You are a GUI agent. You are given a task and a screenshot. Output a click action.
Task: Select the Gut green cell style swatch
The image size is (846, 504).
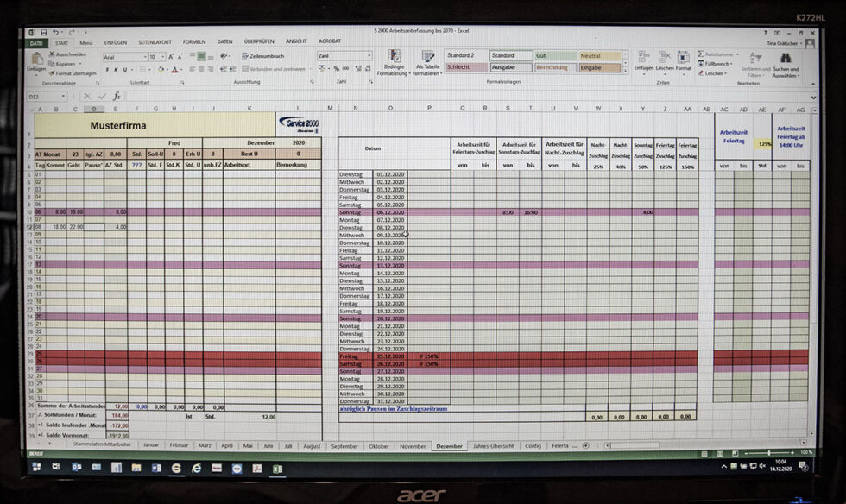point(555,55)
